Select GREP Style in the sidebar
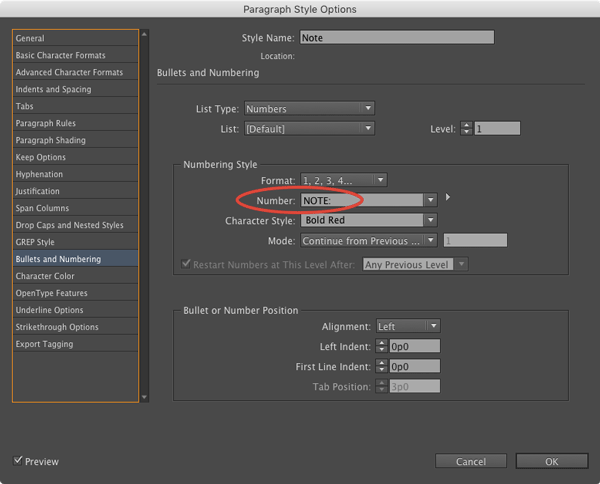The image size is (600, 484). [36, 242]
